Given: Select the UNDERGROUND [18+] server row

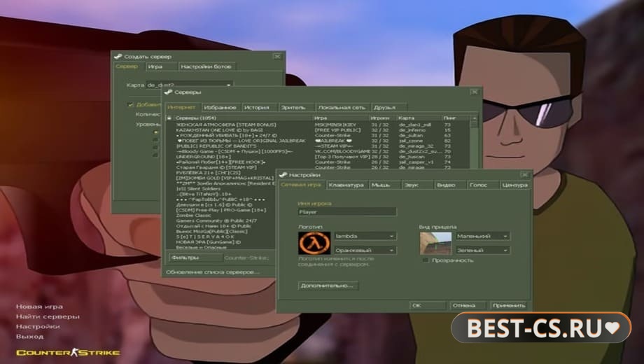Looking at the screenshot, I should [318, 157].
